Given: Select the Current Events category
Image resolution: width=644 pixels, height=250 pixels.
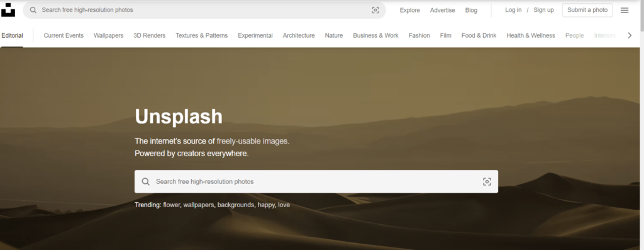Looking at the screenshot, I should 64,35.
